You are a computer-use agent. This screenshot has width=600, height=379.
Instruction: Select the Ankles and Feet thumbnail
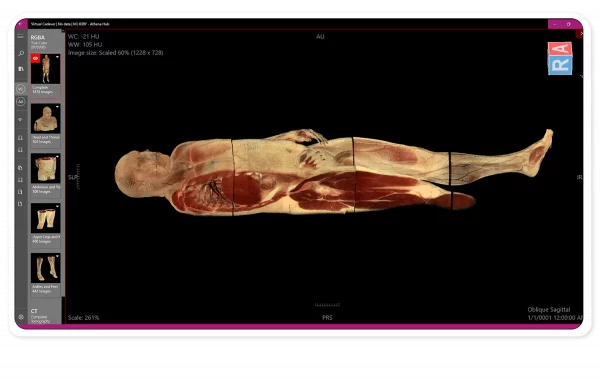click(46, 268)
